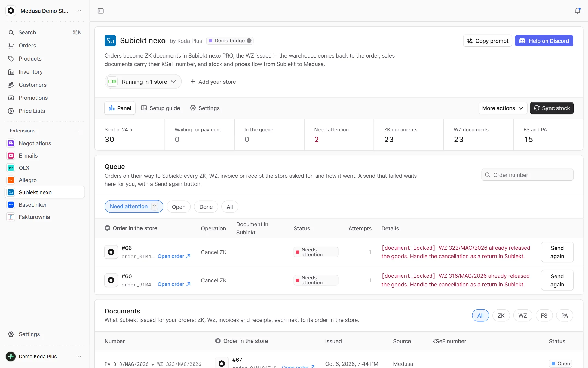Click Help on Discord button

[x=544, y=41]
